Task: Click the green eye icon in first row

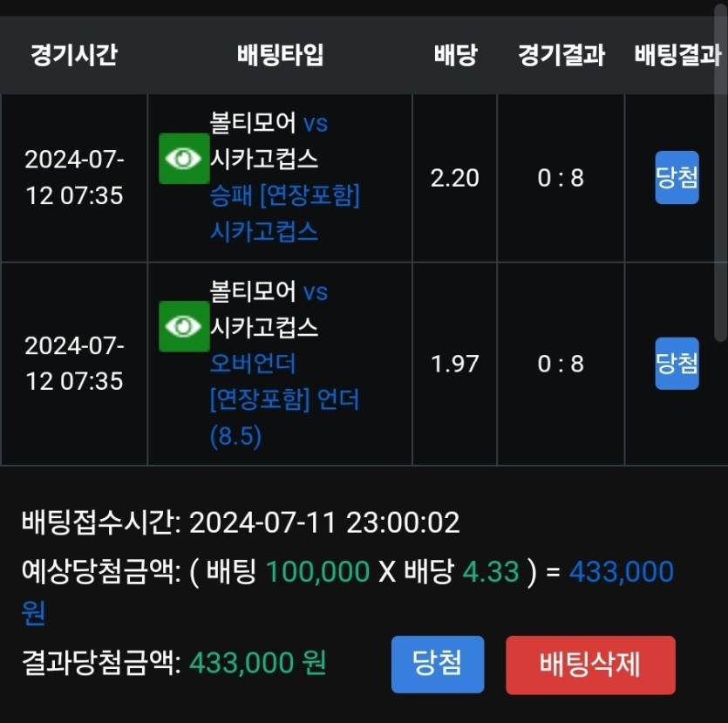Action: point(184,159)
